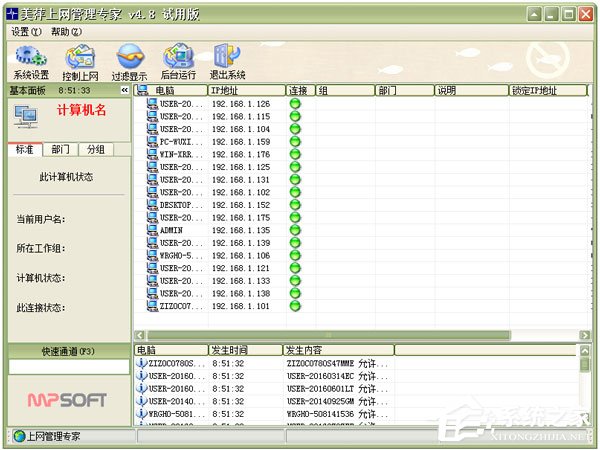600x450 pixels.
Task: Open 系统设置 system settings toolbar icon
Action: click(x=30, y=61)
